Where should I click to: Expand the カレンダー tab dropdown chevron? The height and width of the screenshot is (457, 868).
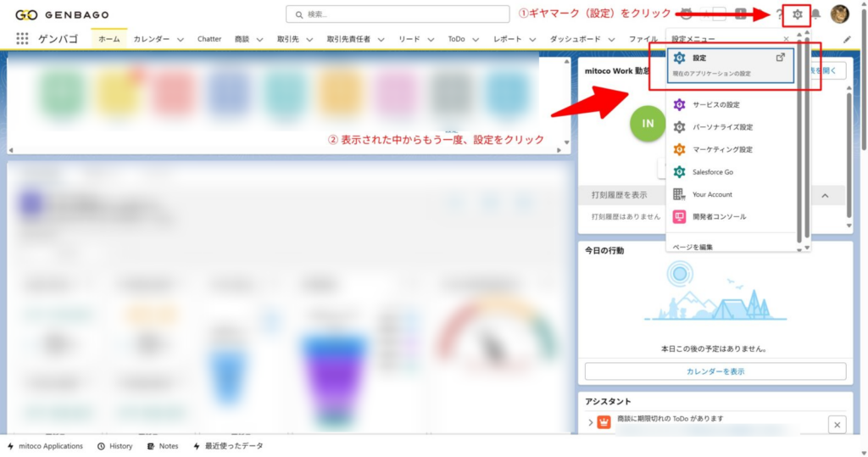180,40
